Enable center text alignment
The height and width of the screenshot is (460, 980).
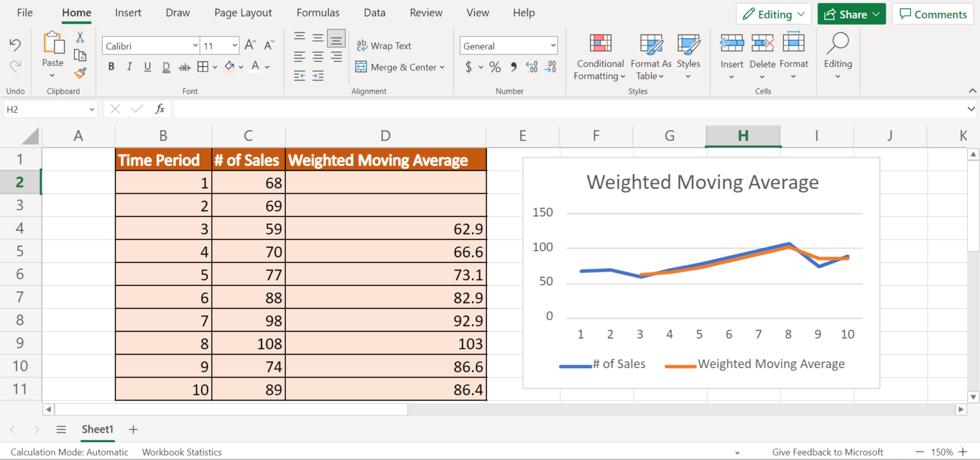coord(317,56)
